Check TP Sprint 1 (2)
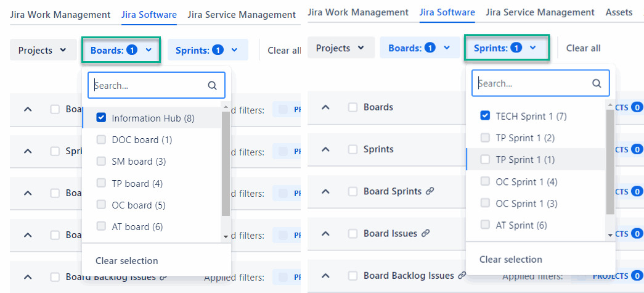Viewport: 644px width, 293px height. [485, 138]
